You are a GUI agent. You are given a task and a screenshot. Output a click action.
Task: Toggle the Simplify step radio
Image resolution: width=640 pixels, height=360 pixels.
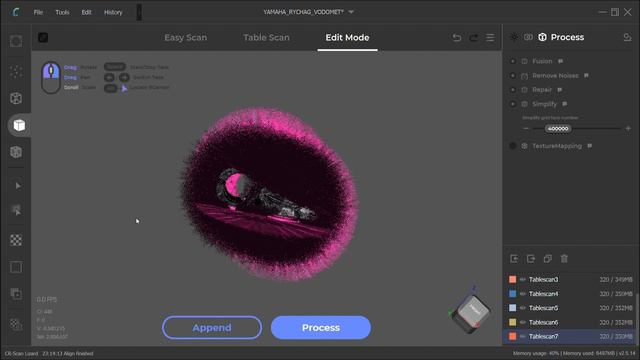[x=513, y=104]
